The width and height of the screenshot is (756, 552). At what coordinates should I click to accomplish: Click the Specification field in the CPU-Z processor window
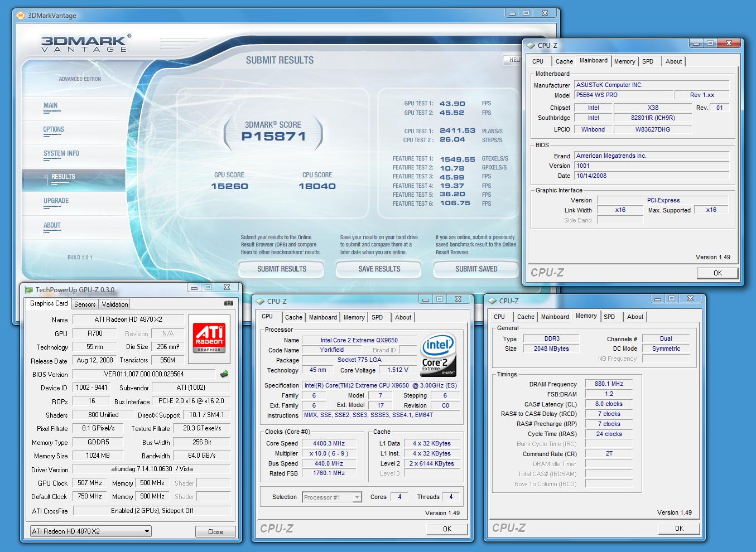click(x=381, y=385)
